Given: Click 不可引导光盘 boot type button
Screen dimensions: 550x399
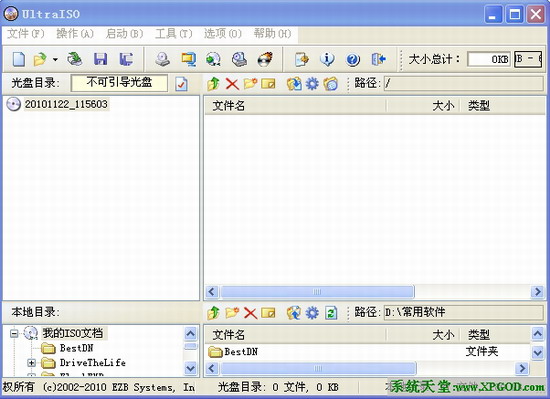Looking at the screenshot, I should click(x=119, y=83).
